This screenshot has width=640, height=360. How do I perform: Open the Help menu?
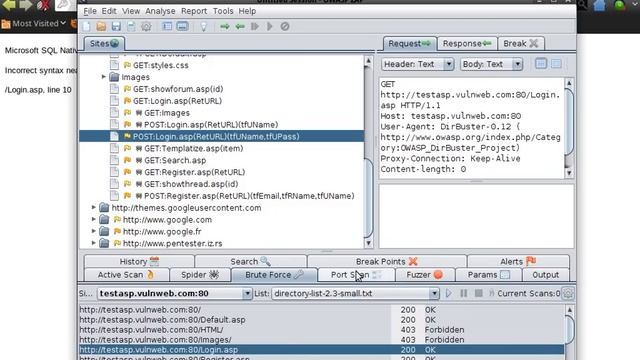247,11
